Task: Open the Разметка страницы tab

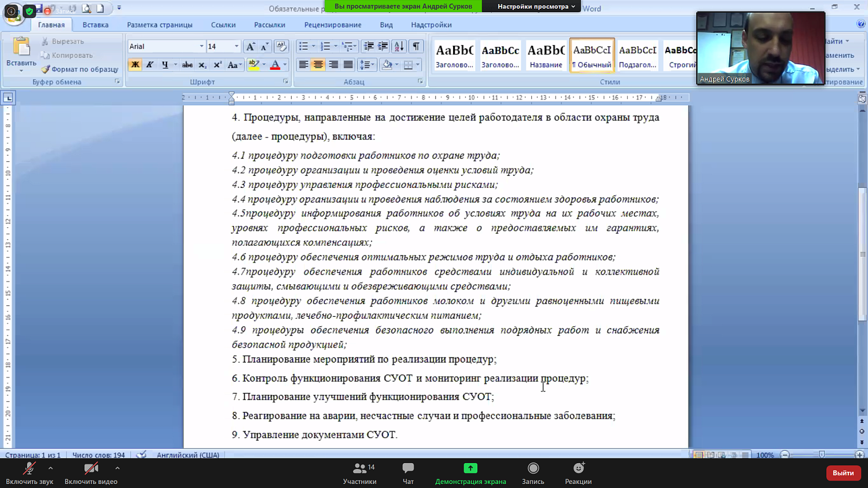Action: 160,25
